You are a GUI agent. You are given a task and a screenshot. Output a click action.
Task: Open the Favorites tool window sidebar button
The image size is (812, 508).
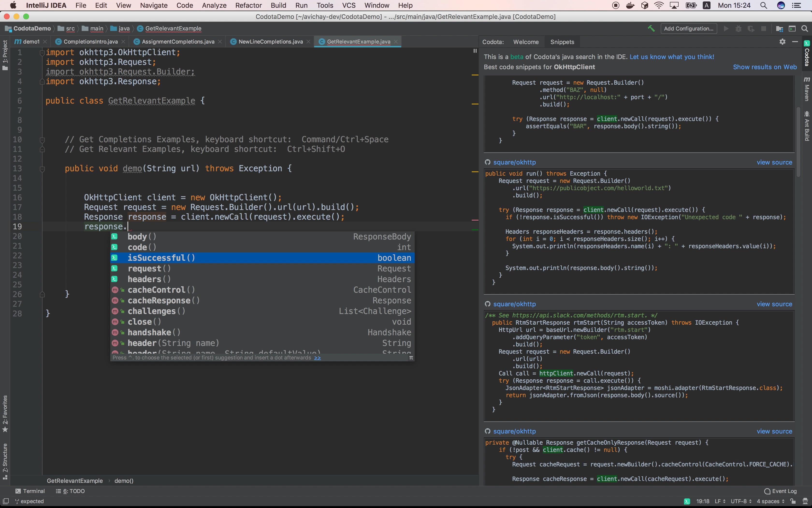coord(5,414)
